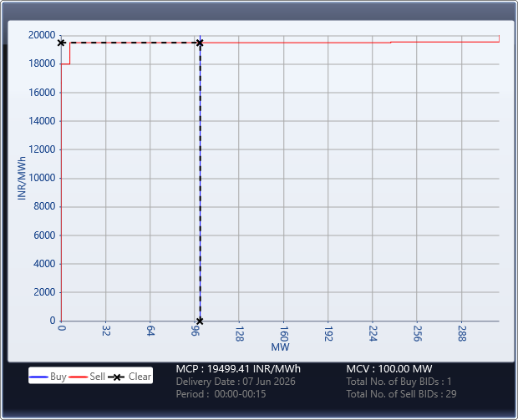This screenshot has width=518, height=420.
Task: Click the 14000 y-axis label
Action: [42, 121]
